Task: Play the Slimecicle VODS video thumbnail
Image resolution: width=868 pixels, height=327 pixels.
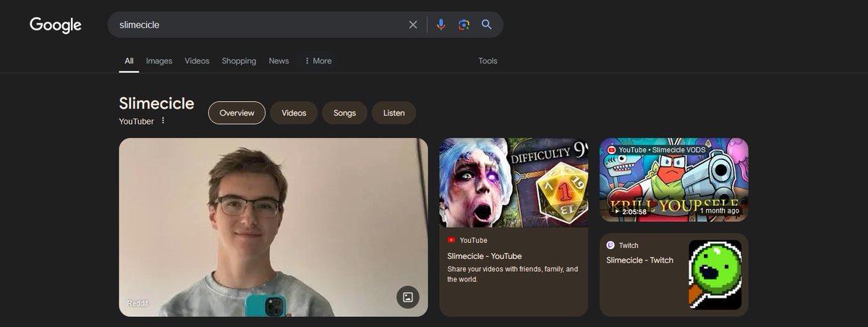Action: pos(674,179)
